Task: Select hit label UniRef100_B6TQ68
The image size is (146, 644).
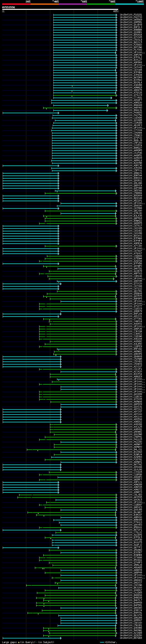Action: point(131,638)
